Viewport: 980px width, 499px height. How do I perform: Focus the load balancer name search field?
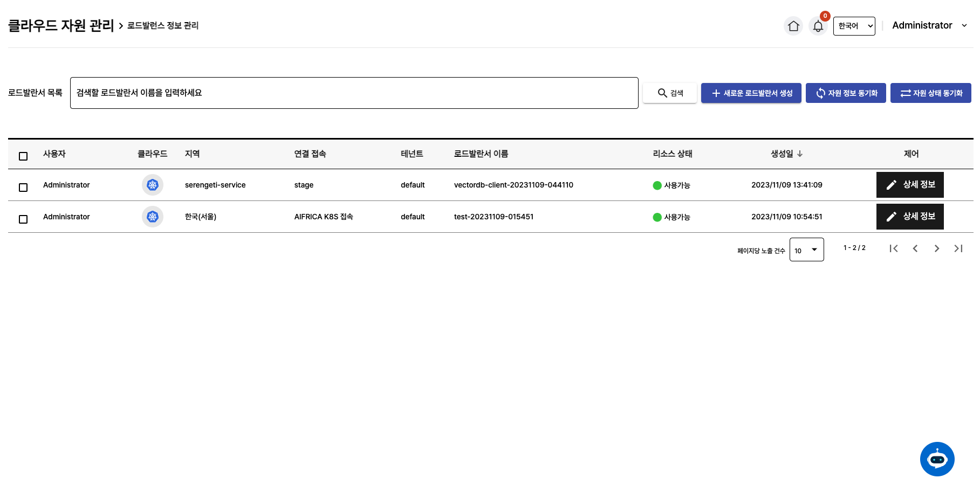point(354,93)
